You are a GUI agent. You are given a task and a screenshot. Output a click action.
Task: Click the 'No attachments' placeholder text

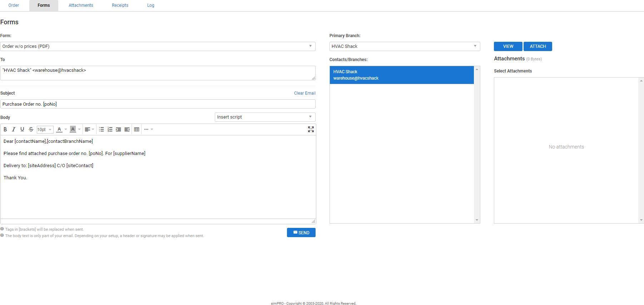(566, 147)
